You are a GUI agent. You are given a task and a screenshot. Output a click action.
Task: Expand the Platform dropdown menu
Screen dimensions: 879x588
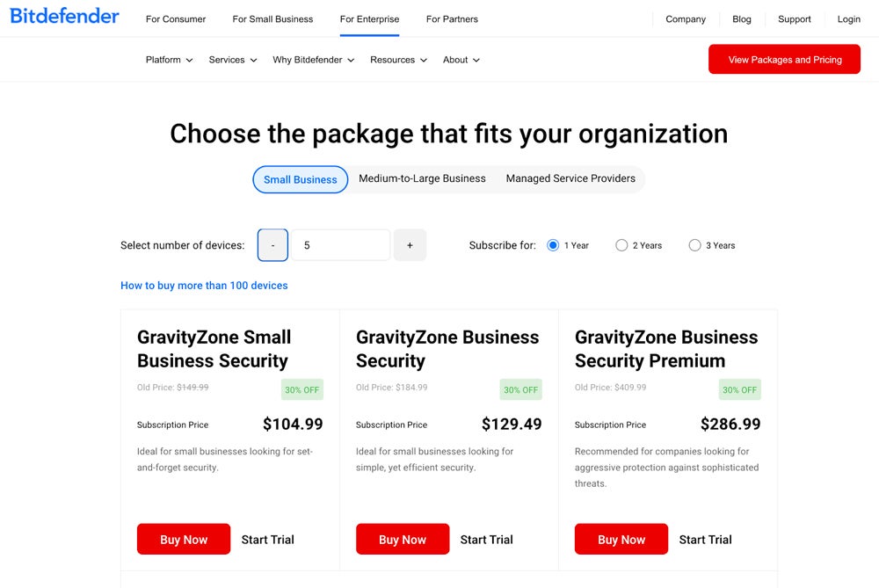[x=169, y=60]
